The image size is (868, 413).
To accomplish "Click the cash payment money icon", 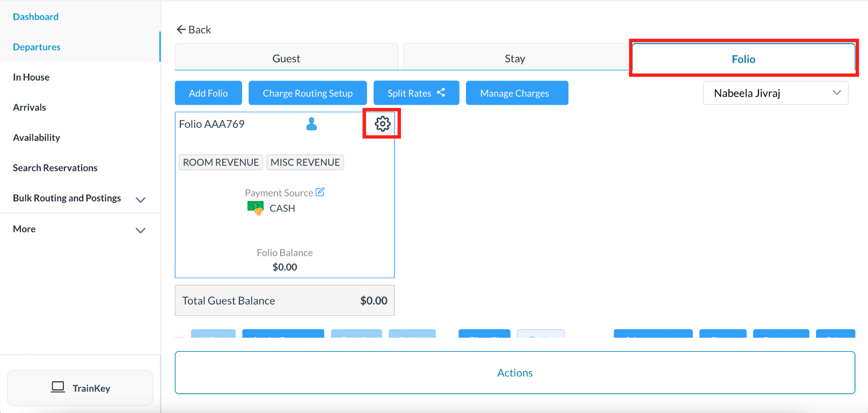I will coord(256,208).
